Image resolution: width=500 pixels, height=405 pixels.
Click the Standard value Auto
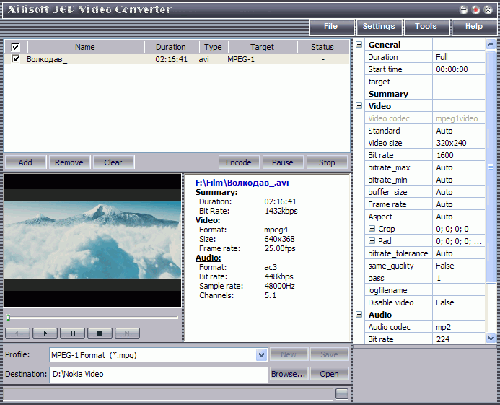[x=458, y=131]
